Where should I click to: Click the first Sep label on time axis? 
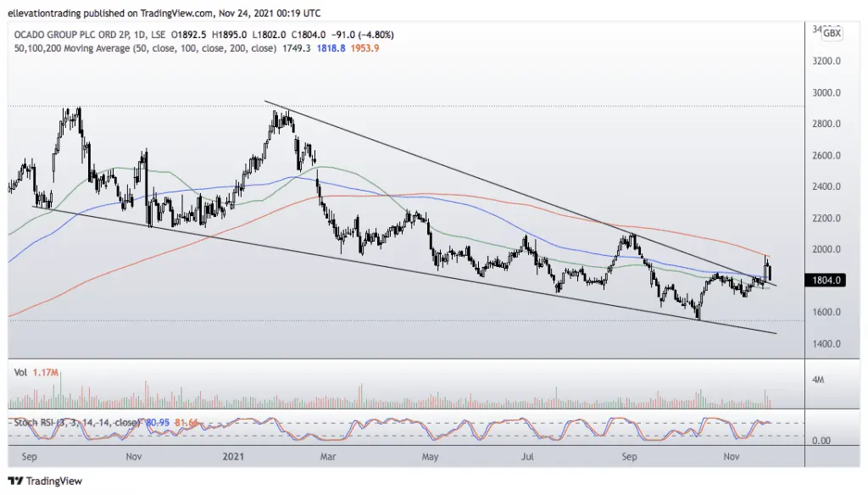click(29, 456)
